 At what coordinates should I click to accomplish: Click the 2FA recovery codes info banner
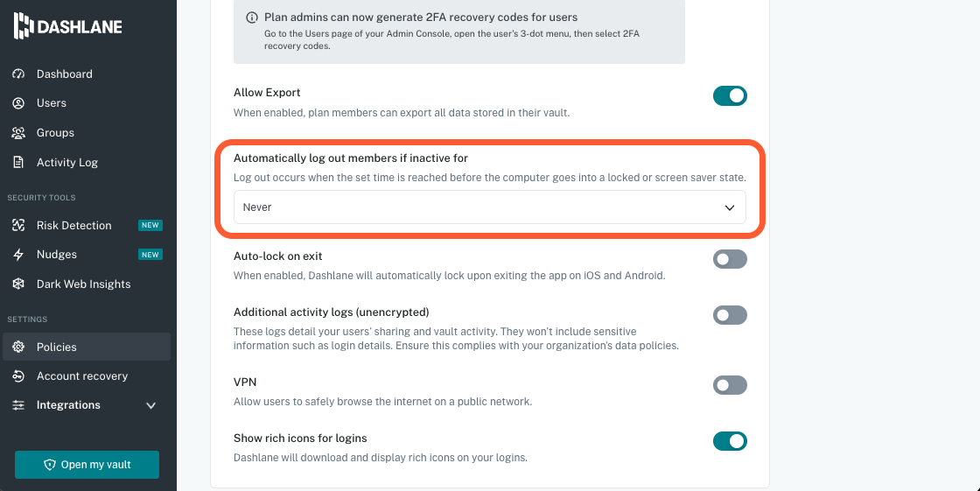pos(458,32)
